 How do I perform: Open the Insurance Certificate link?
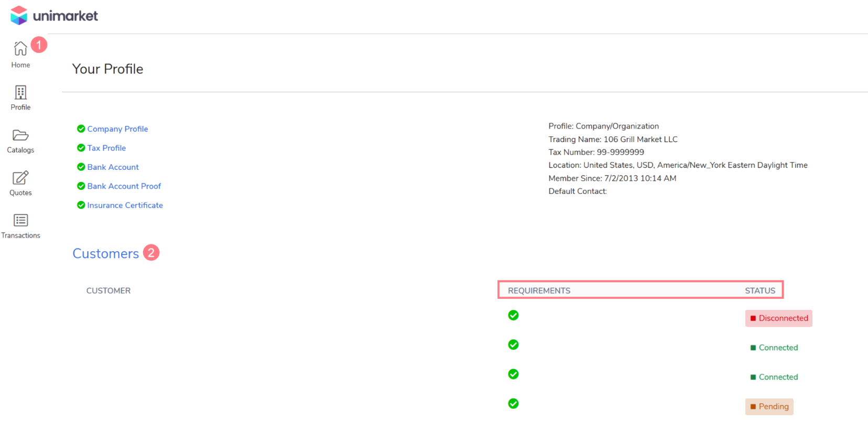click(x=125, y=206)
